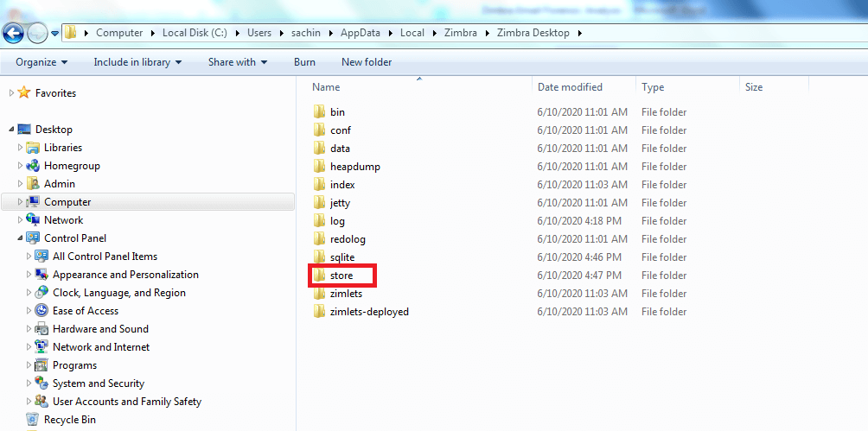Expand the Computer tree node
The height and width of the screenshot is (431, 868).
click(x=21, y=202)
